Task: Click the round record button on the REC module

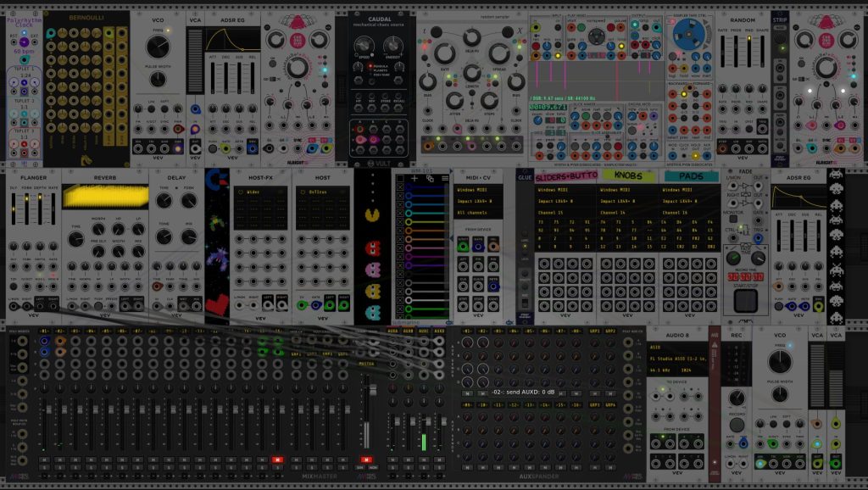Action: [x=737, y=425]
